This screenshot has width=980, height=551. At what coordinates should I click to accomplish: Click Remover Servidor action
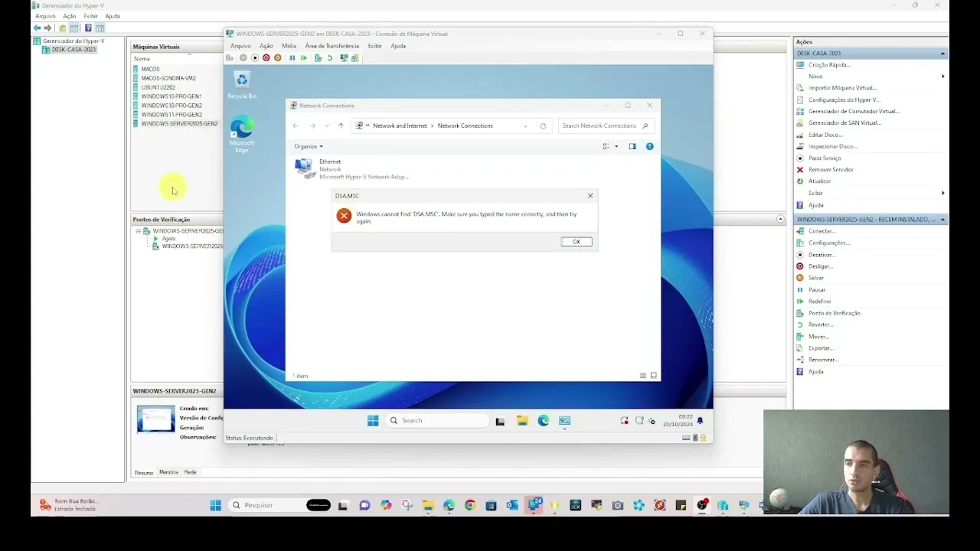pos(831,170)
